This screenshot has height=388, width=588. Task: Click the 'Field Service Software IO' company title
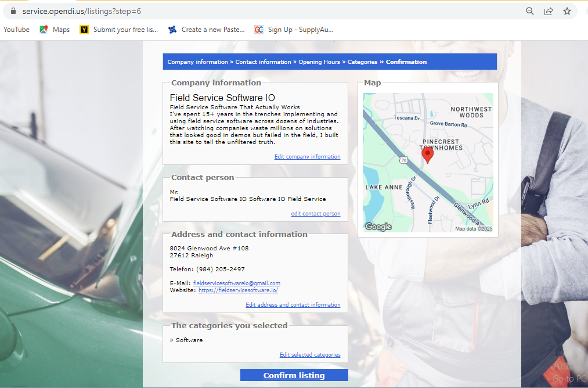[x=222, y=98]
